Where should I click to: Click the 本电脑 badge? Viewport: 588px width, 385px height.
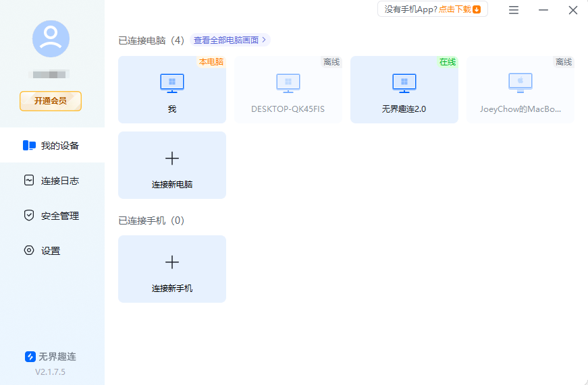point(211,62)
